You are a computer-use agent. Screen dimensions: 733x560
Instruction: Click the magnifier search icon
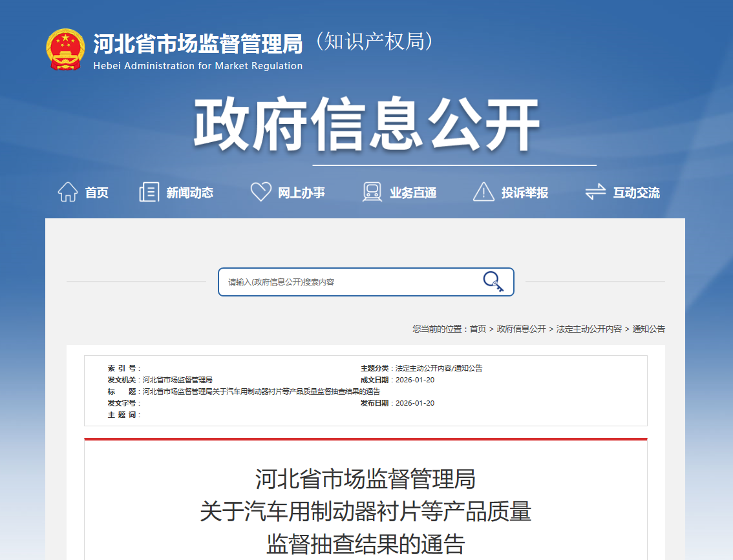click(493, 282)
